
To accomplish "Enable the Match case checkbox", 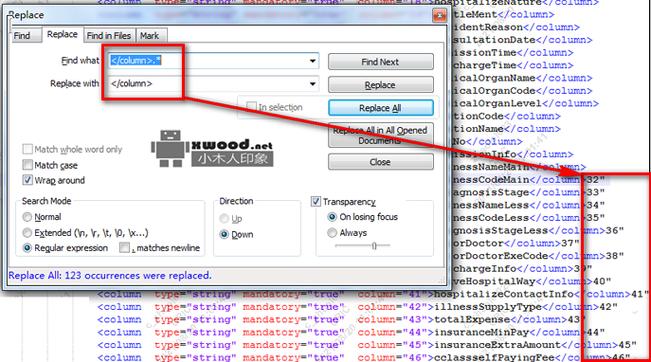I will click(x=27, y=165).
